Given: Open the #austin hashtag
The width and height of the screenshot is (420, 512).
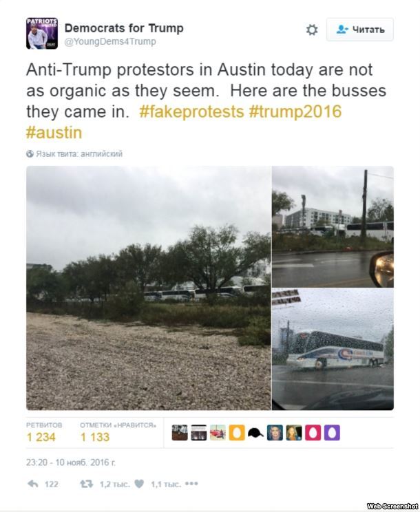Looking at the screenshot, I should pyautogui.click(x=54, y=133).
